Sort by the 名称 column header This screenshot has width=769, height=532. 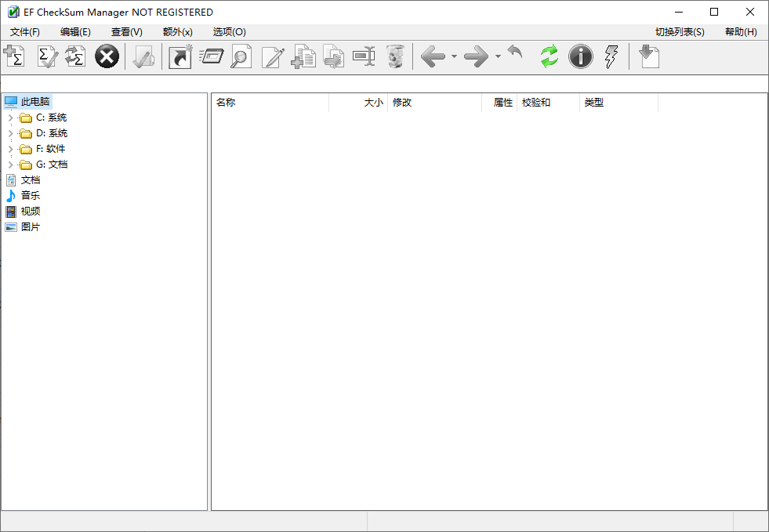click(x=270, y=103)
